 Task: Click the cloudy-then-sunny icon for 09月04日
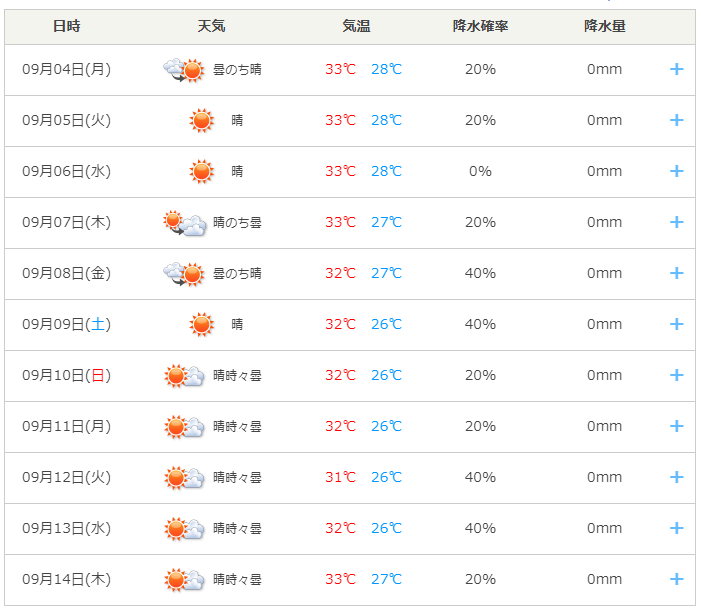[184, 70]
